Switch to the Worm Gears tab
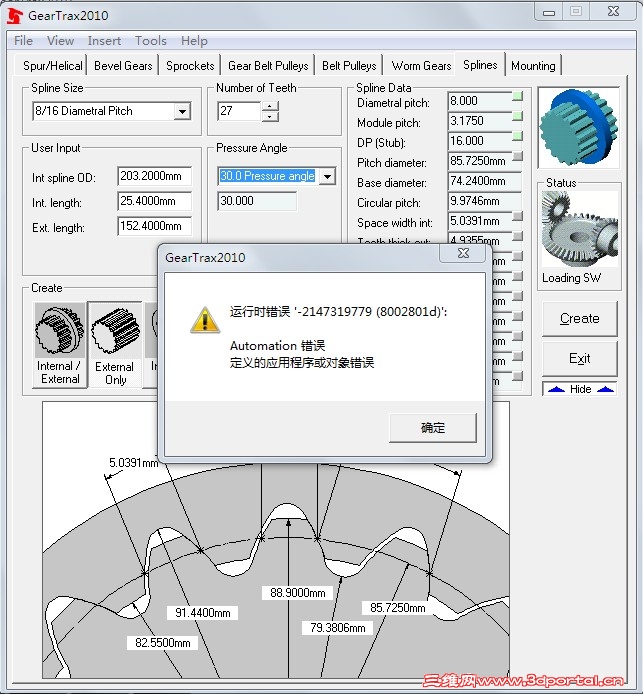The width and height of the screenshot is (643, 694). coord(421,66)
